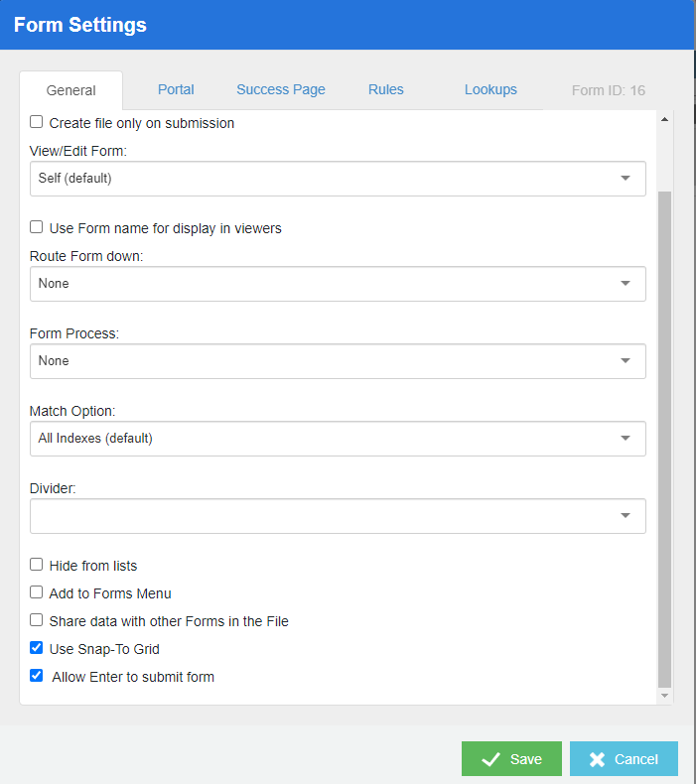Expand the Match Option dropdown

338,439
